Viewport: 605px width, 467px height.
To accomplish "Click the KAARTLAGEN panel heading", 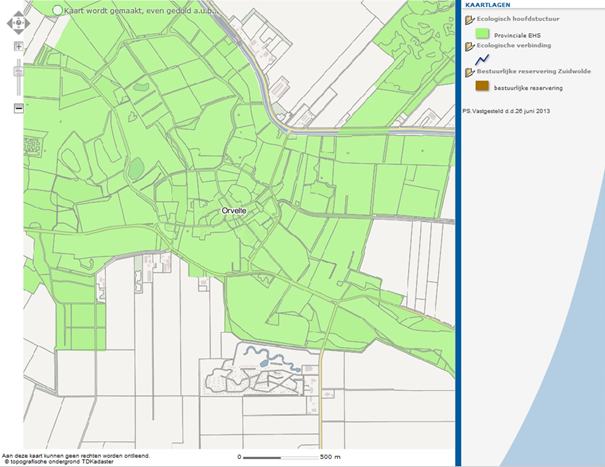I will 488,5.
